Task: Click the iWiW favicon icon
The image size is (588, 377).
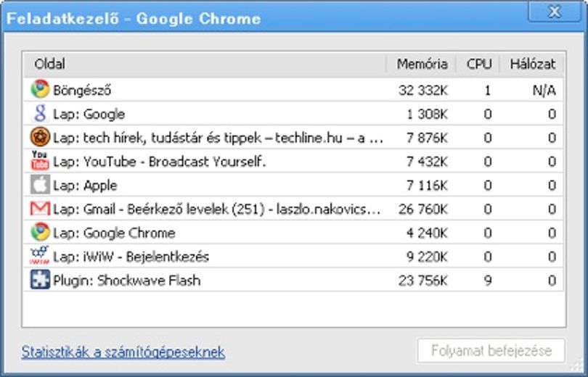Action: [40, 256]
